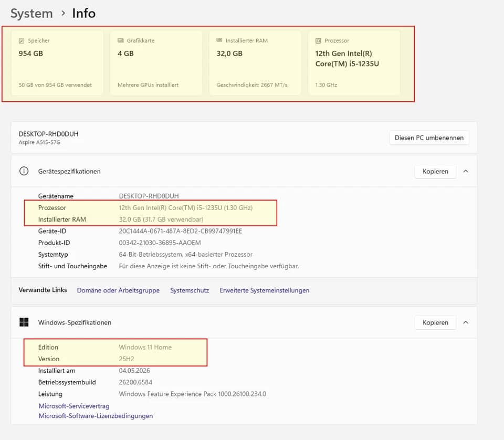Select Mehrere GPUs installiert text

[148, 85]
